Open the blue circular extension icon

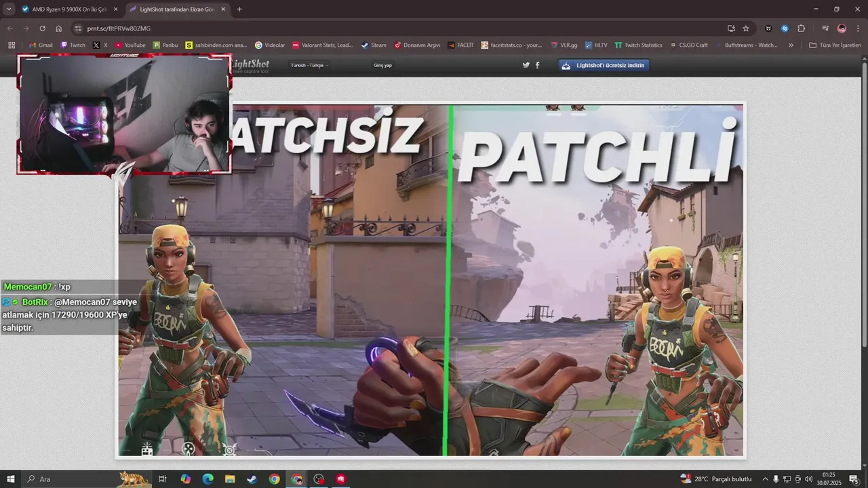pos(785,28)
